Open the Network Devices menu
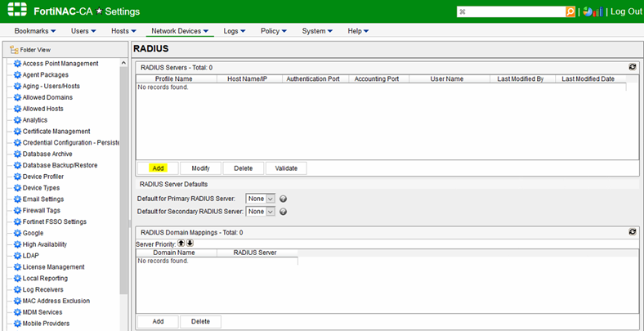This screenshot has width=644, height=331. pos(180,31)
